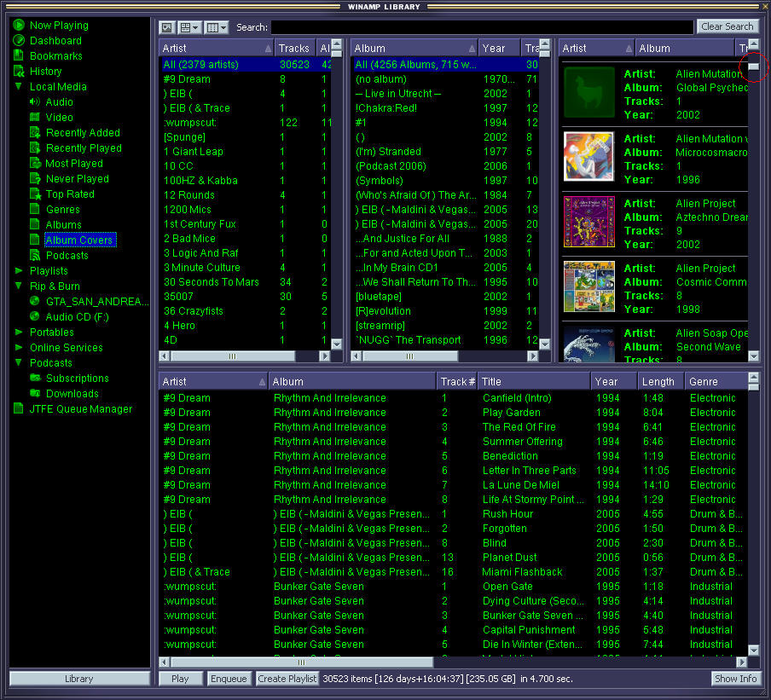Click the Recently Added icon
Screen dimensions: 771x700
pos(34,132)
